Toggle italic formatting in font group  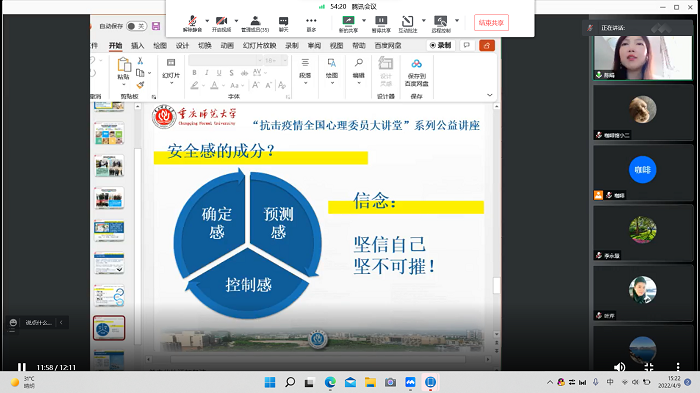206,73
